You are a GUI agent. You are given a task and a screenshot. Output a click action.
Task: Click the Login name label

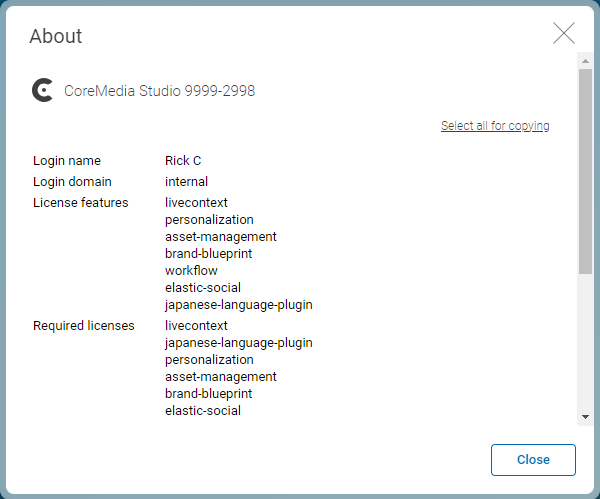pos(67,161)
